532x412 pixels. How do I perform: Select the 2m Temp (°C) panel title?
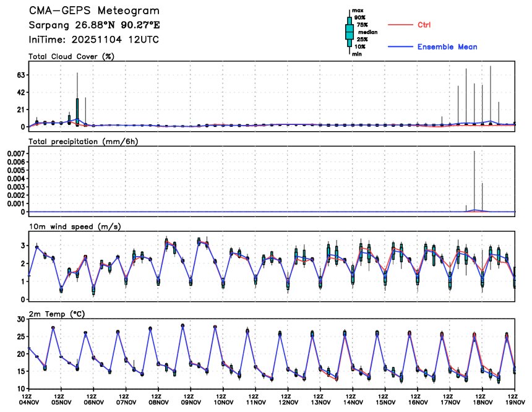point(59,314)
